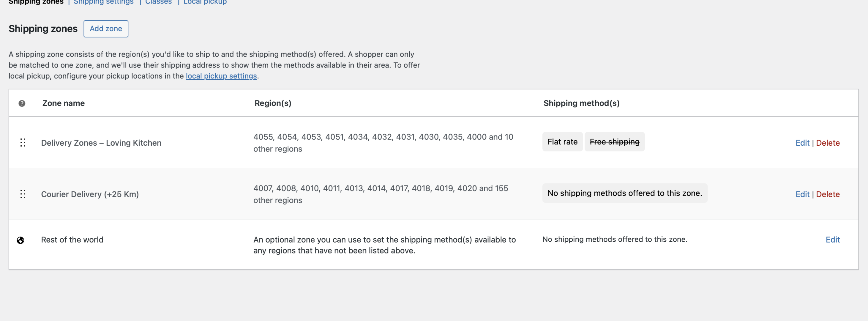This screenshot has width=868, height=321.
Task: Click the globe icon for Rest of world
Action: point(20,240)
